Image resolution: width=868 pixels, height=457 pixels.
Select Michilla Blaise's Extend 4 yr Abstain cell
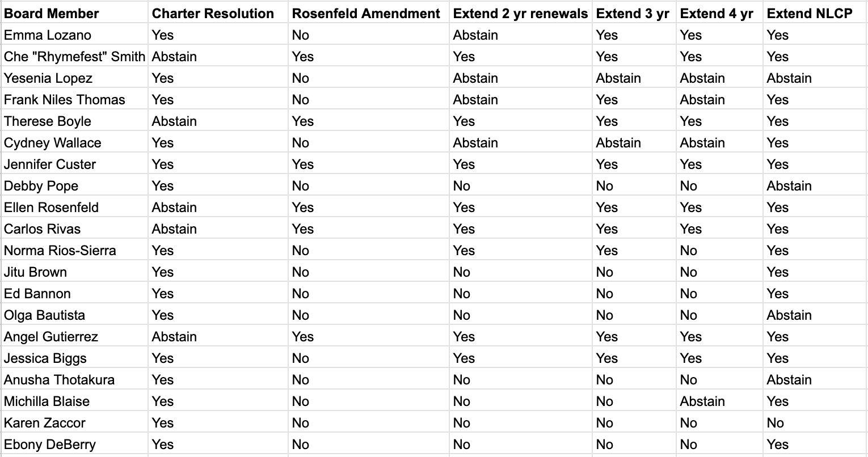(720, 401)
